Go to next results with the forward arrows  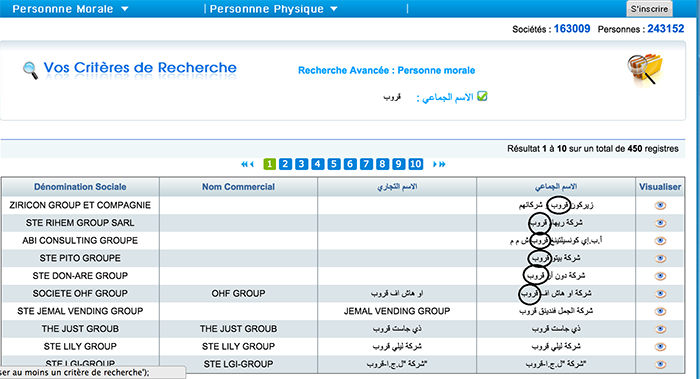(x=439, y=164)
